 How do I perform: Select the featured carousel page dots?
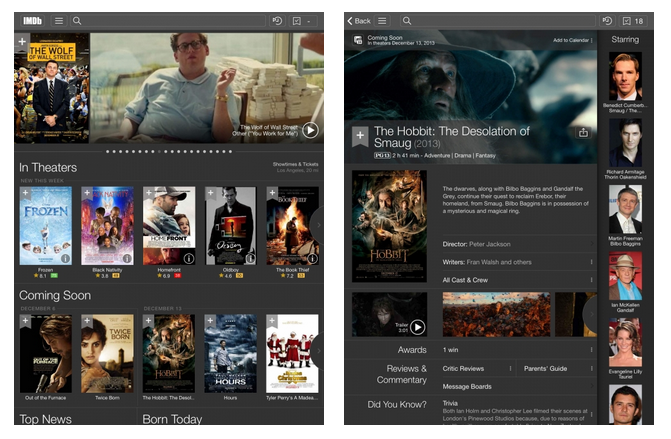[169, 151]
